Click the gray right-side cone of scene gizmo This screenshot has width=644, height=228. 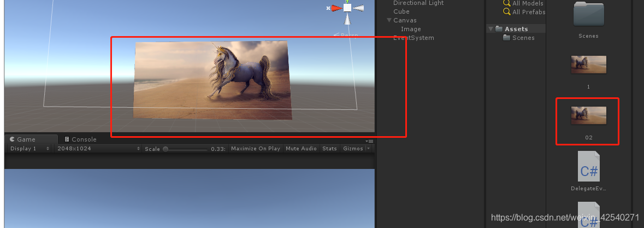click(358, 8)
